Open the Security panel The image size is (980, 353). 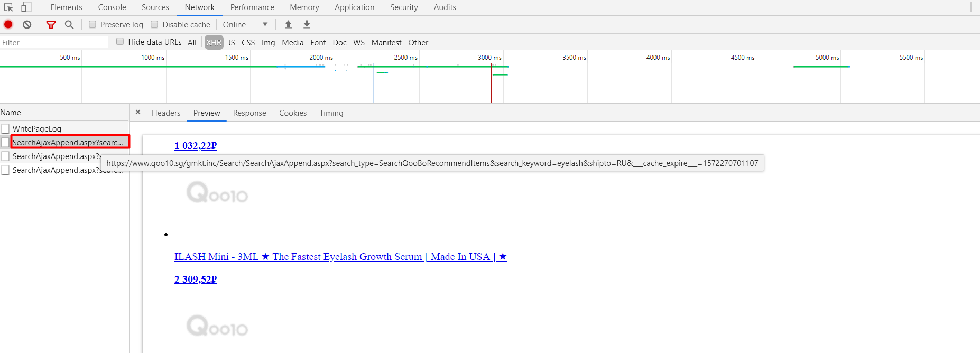[x=404, y=7]
